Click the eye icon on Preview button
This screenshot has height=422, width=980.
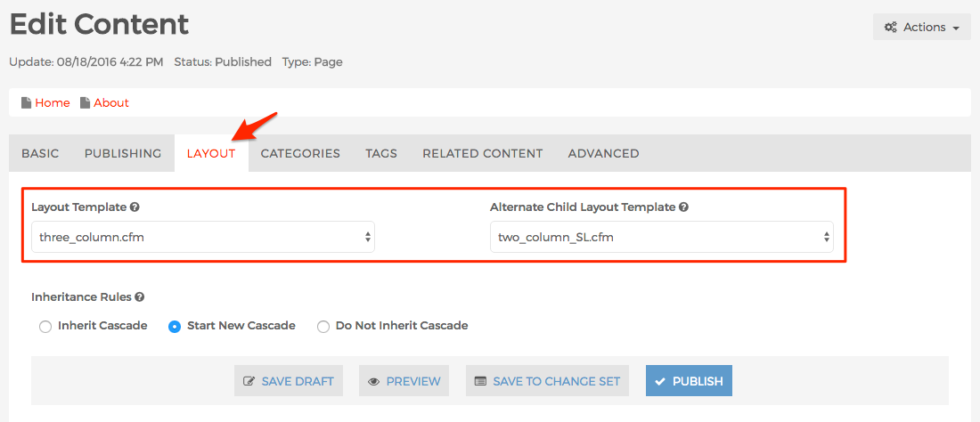pyautogui.click(x=374, y=381)
